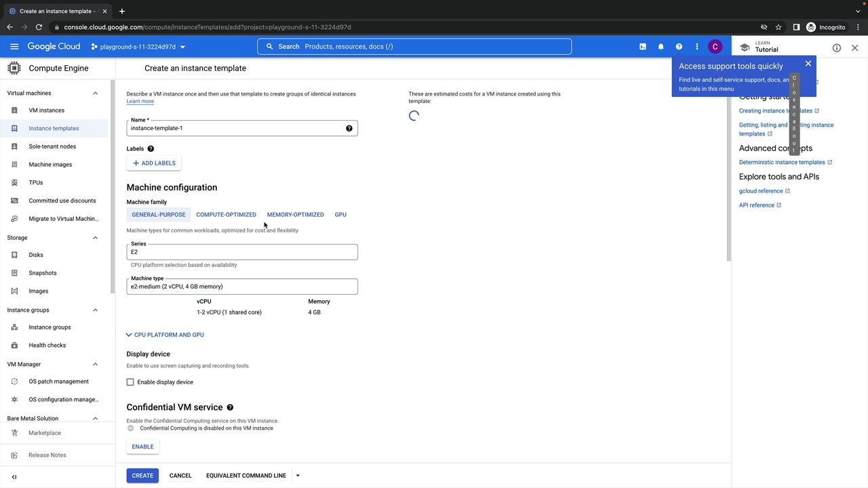Open the notifications bell
Screen dimensions: 868x488
coord(660,47)
